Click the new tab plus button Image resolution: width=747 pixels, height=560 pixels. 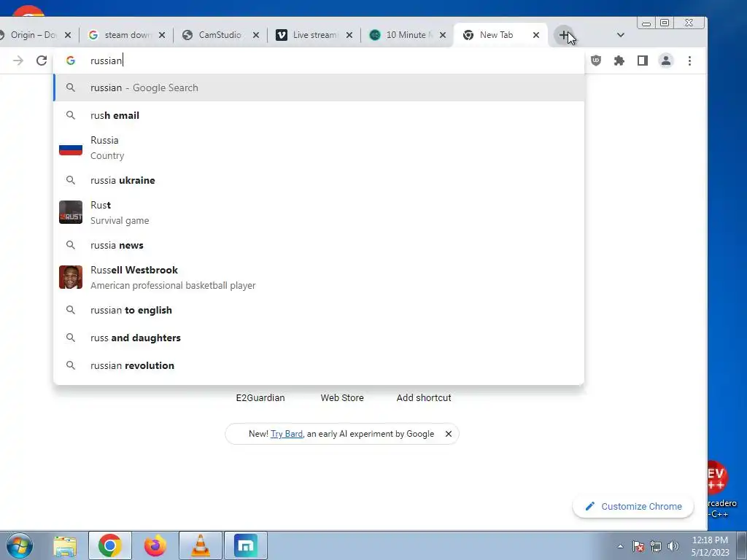click(564, 35)
